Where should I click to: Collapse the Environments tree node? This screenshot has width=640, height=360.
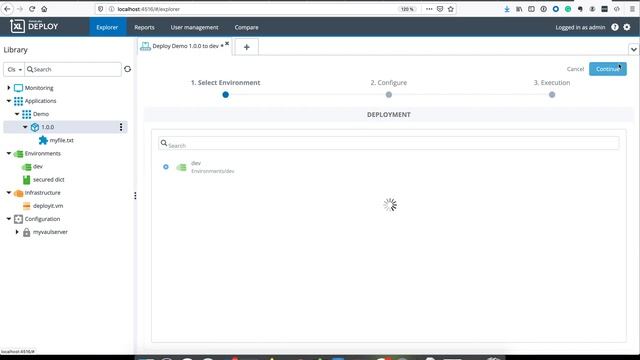pos(9,153)
